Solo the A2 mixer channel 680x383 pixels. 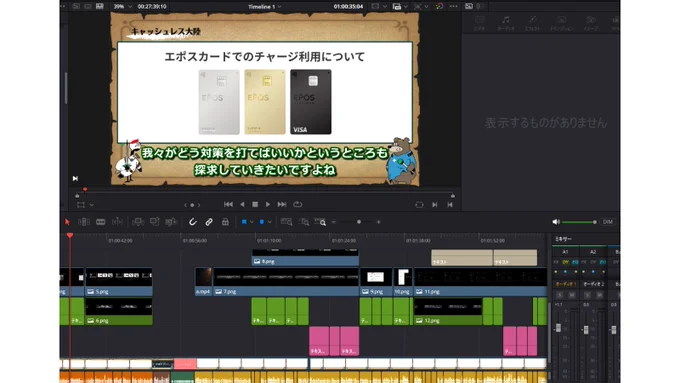tap(587, 295)
